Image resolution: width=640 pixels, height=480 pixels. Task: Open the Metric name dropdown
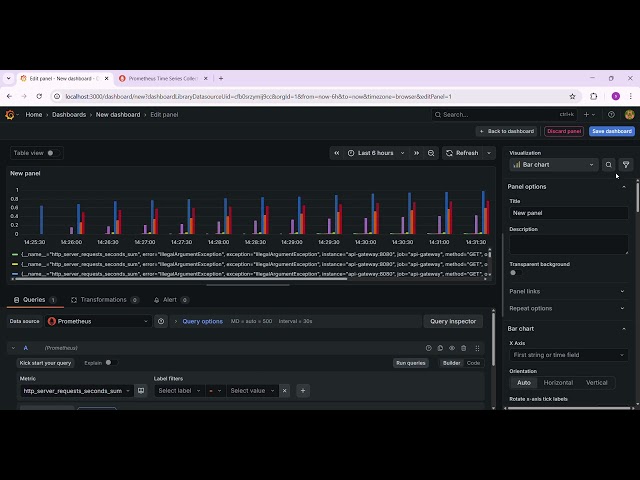76,391
